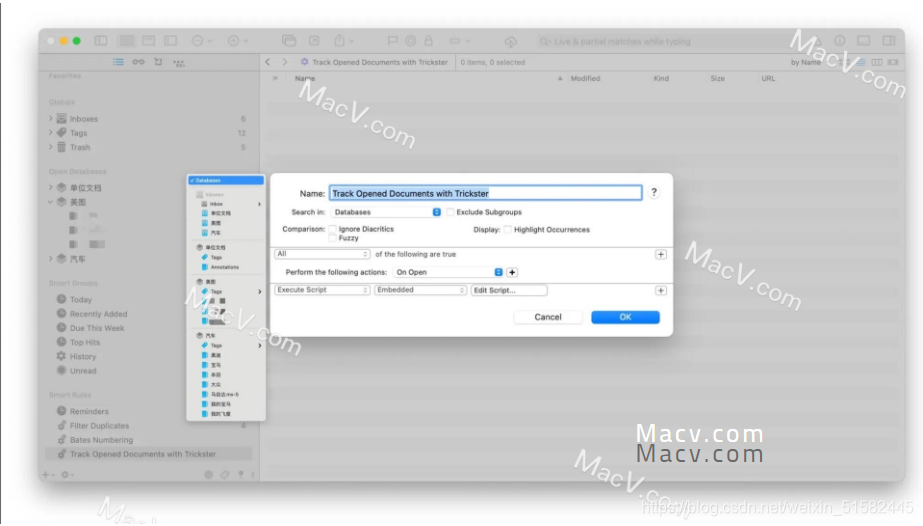The height and width of the screenshot is (526, 923).
Task: Switch to cover flow view icon
Action: tap(893, 62)
